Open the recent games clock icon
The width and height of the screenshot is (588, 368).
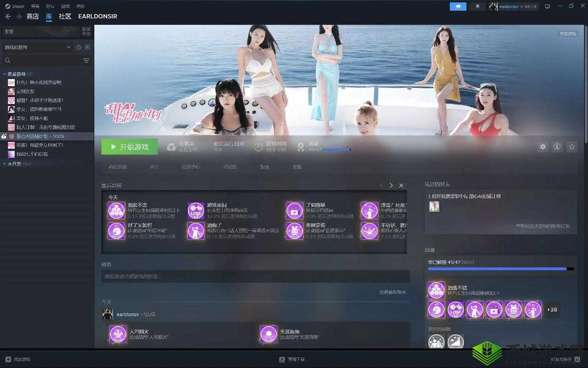(x=78, y=47)
